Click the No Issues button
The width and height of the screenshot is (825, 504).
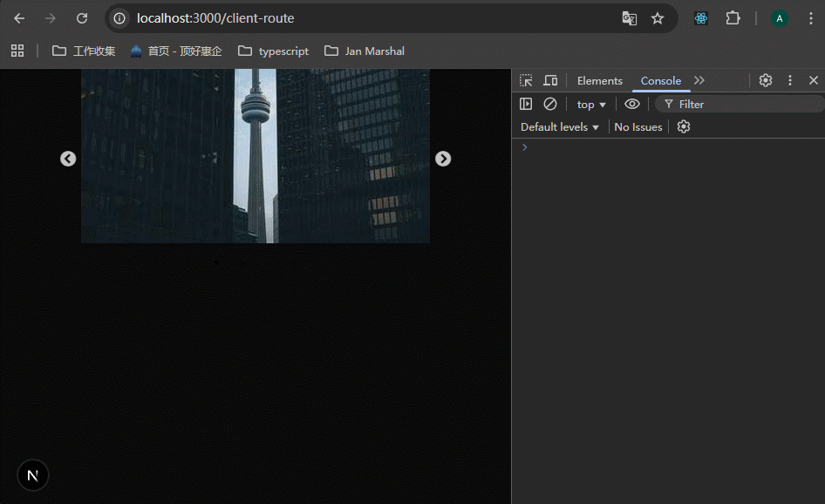click(638, 127)
